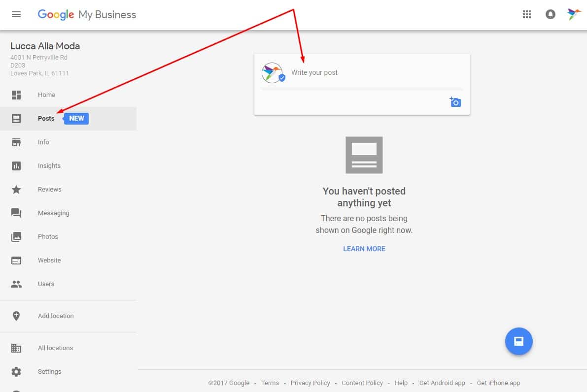
Task: Click the Get iPhone app link
Action: [498, 383]
